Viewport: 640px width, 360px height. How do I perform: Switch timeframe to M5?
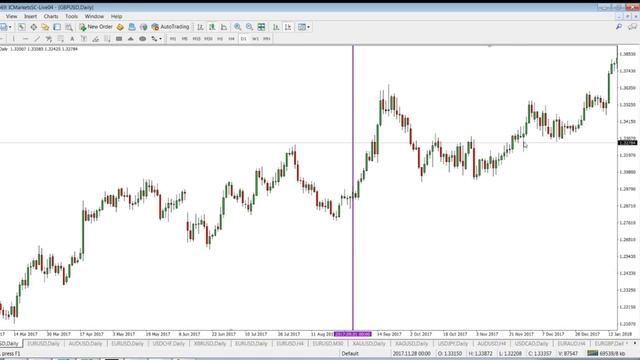pyautogui.click(x=184, y=39)
